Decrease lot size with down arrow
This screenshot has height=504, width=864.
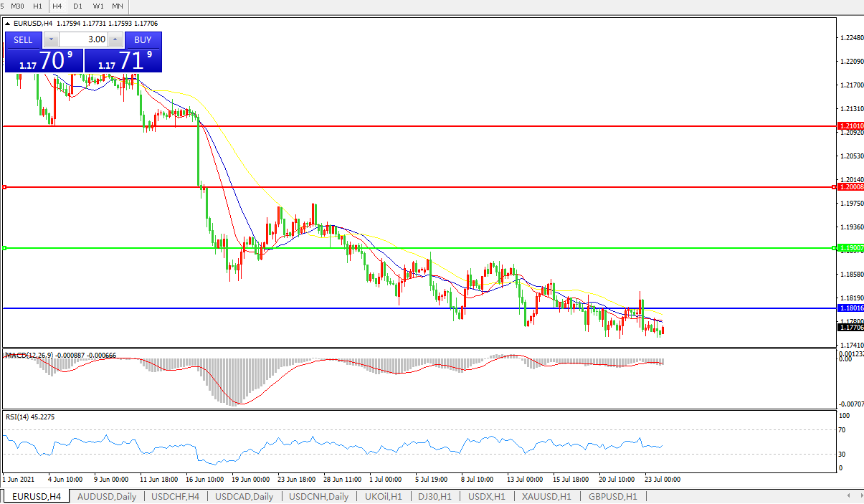[x=50, y=39]
